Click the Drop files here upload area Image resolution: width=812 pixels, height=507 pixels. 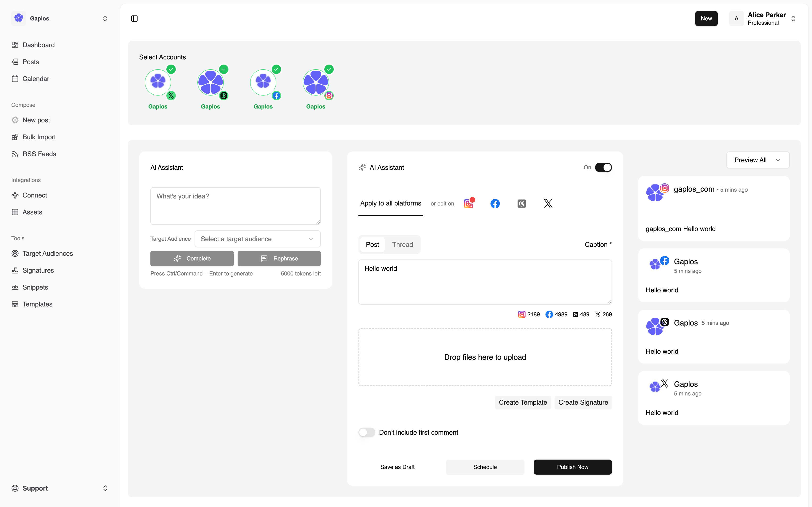coord(485,357)
